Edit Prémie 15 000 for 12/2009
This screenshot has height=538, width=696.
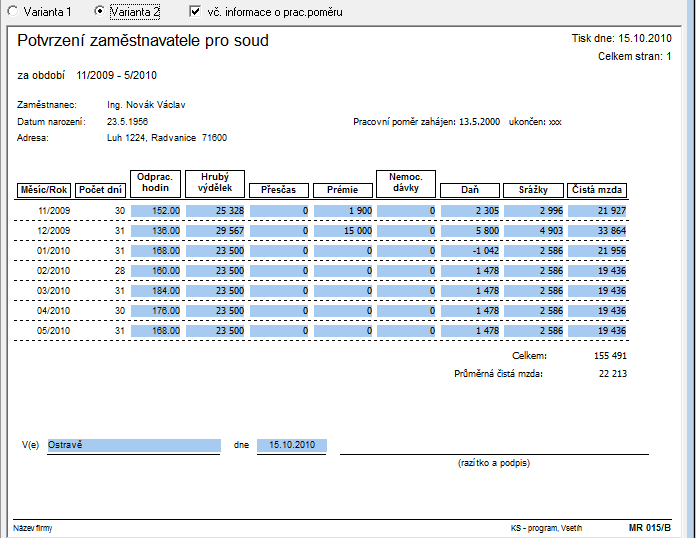click(343, 231)
